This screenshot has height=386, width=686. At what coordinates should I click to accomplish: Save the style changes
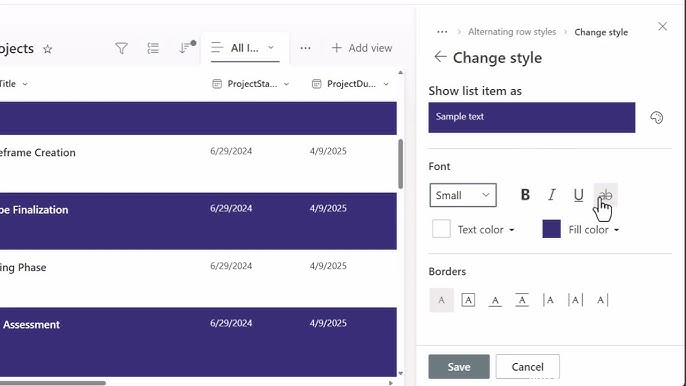[x=459, y=367]
